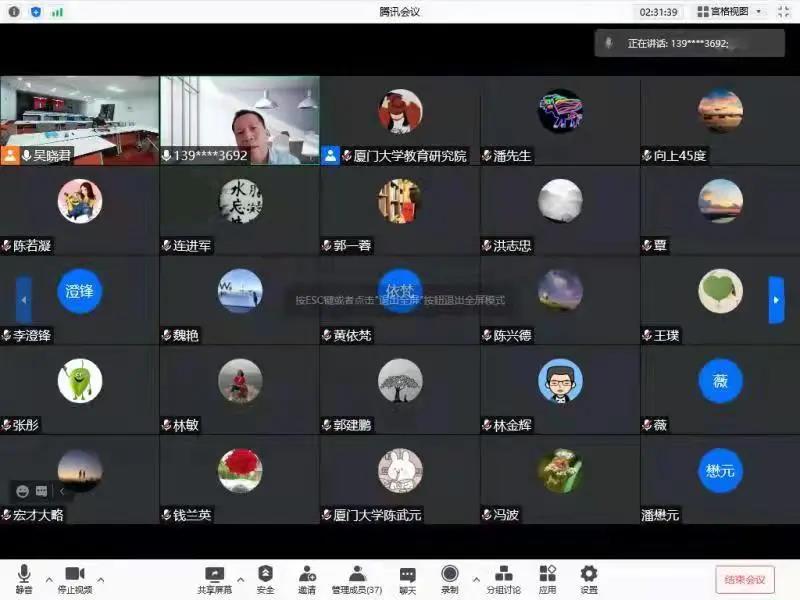Image resolution: width=800 pixels, height=600 pixels.
Task: Select the 139****3692 video thumbnail
Action: tap(240, 120)
